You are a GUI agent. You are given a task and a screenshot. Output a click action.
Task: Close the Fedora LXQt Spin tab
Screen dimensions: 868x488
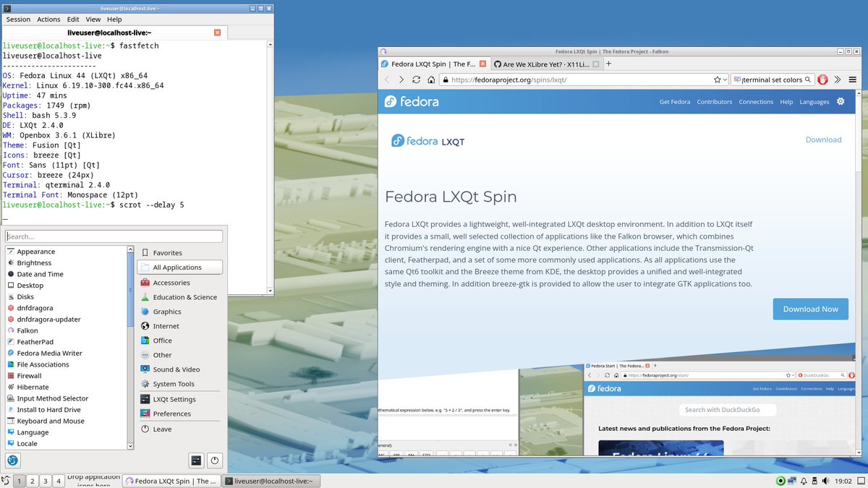tap(482, 64)
